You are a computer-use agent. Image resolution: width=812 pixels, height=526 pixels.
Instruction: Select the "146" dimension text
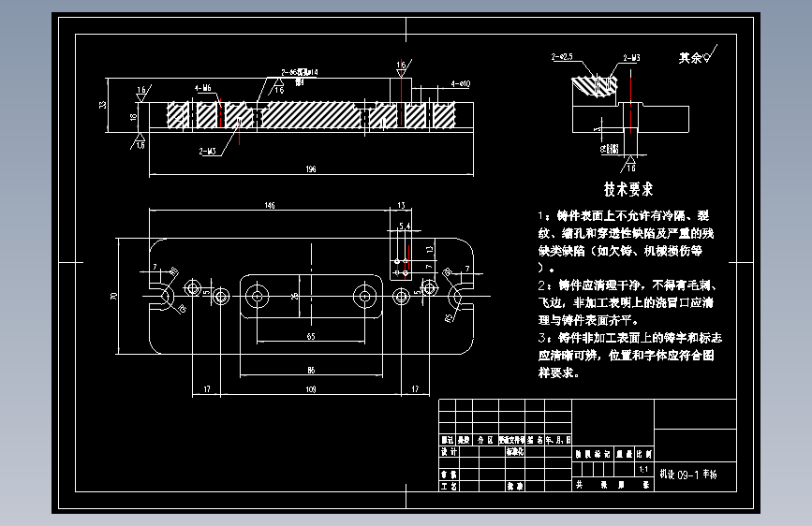click(x=270, y=206)
